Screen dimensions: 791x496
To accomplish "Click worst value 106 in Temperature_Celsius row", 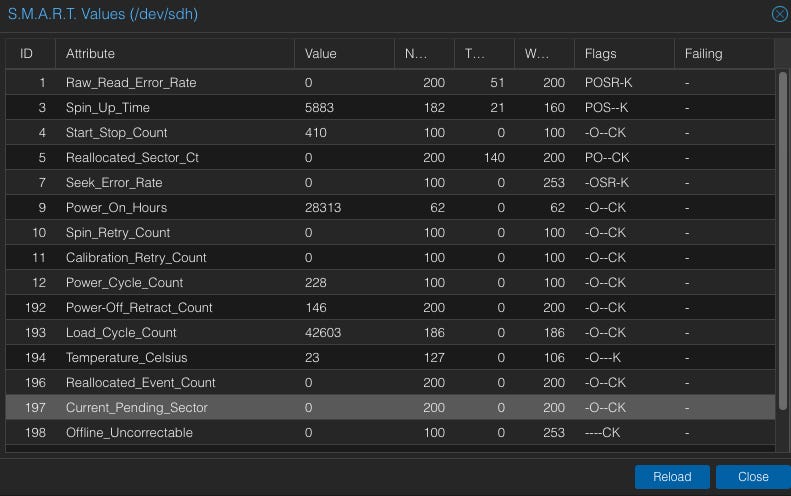I will pyautogui.click(x=554, y=358).
